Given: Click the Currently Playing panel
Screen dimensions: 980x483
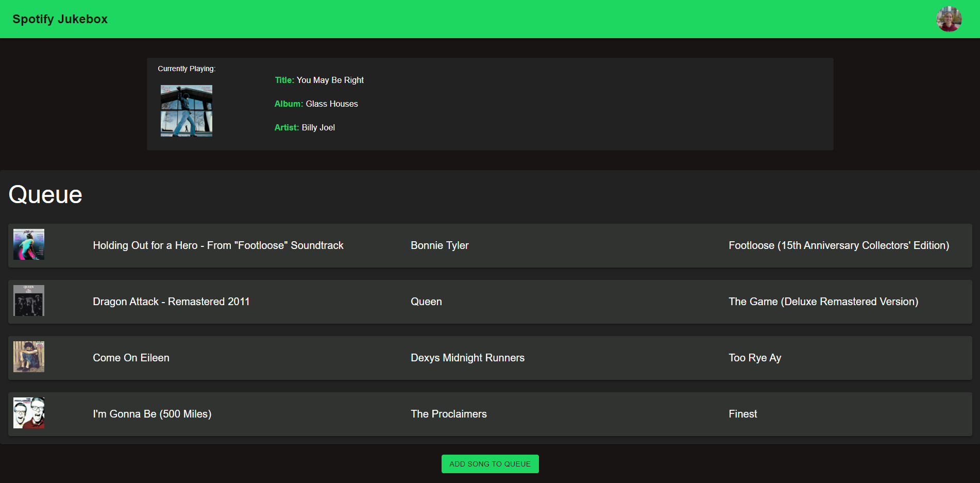Looking at the screenshot, I should tap(489, 104).
